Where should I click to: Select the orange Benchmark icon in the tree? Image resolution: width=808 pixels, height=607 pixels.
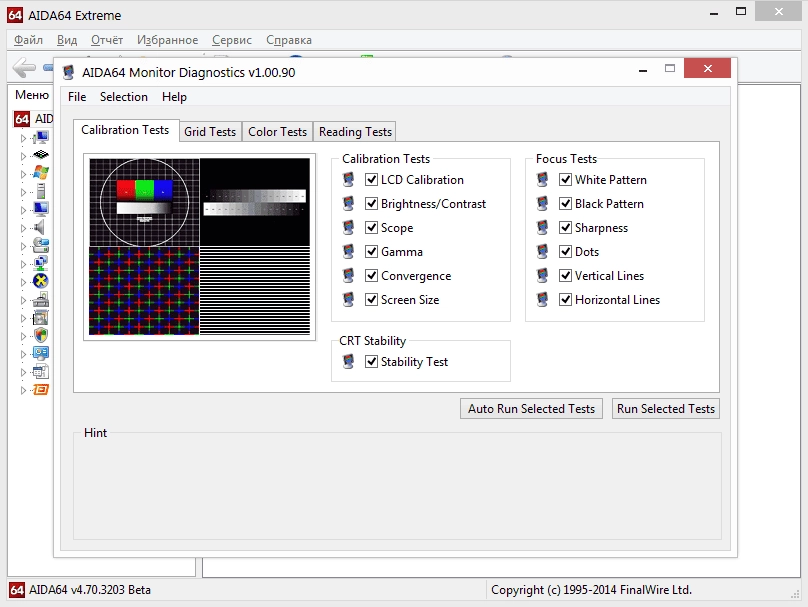tap(41, 390)
